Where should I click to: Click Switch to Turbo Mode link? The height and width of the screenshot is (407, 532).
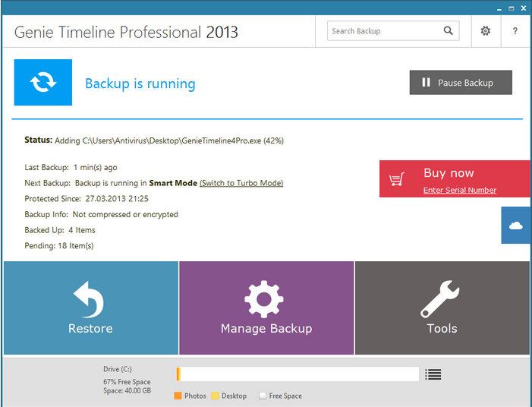(x=241, y=183)
